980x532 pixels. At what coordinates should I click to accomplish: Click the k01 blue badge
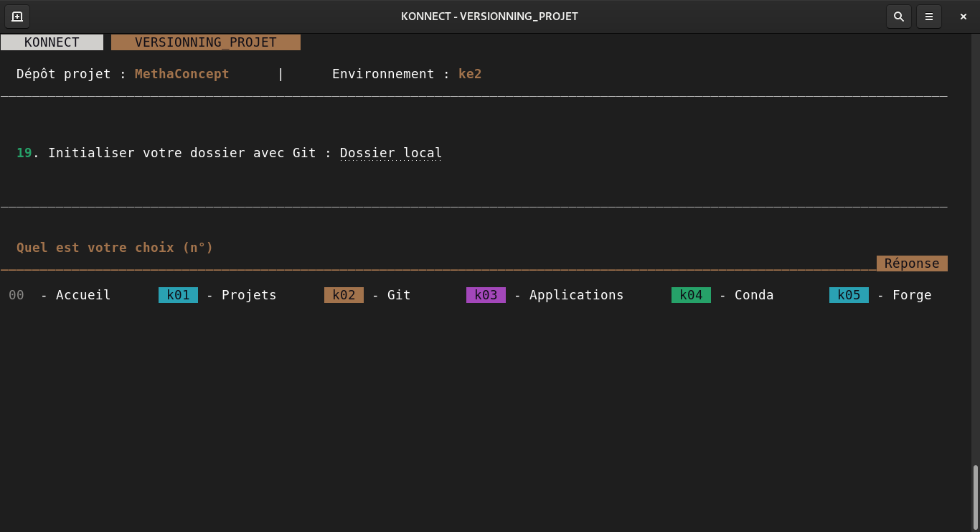tap(178, 295)
